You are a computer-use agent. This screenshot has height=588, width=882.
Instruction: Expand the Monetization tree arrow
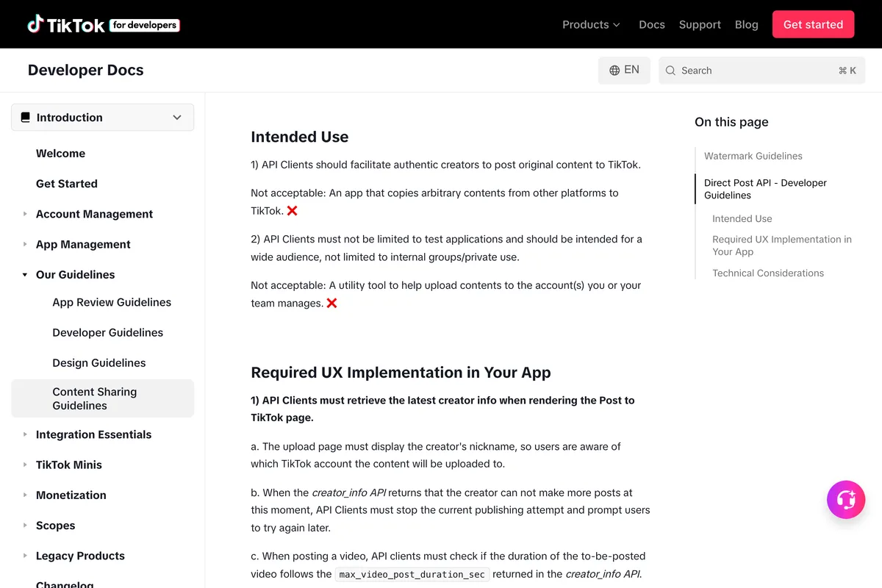25,495
